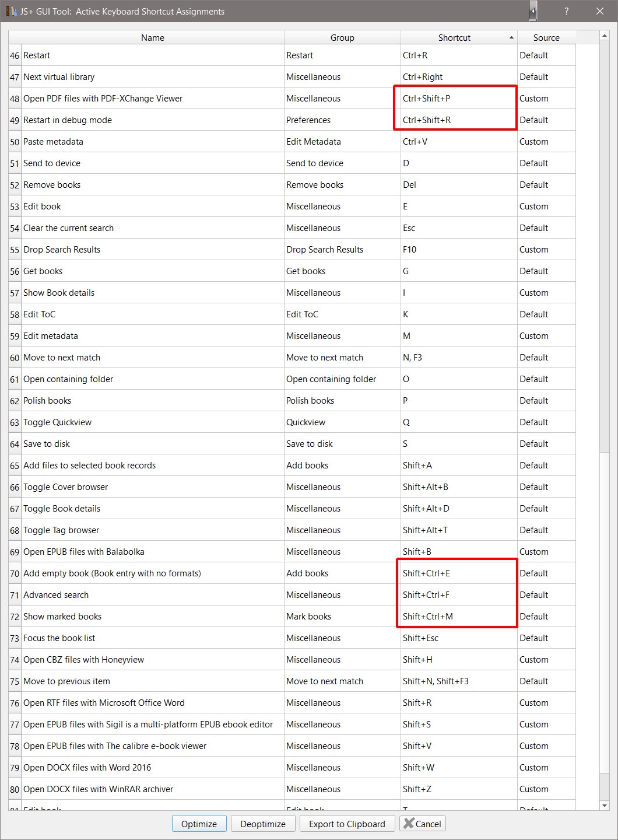Click the scrollbar up arrow

(605, 37)
